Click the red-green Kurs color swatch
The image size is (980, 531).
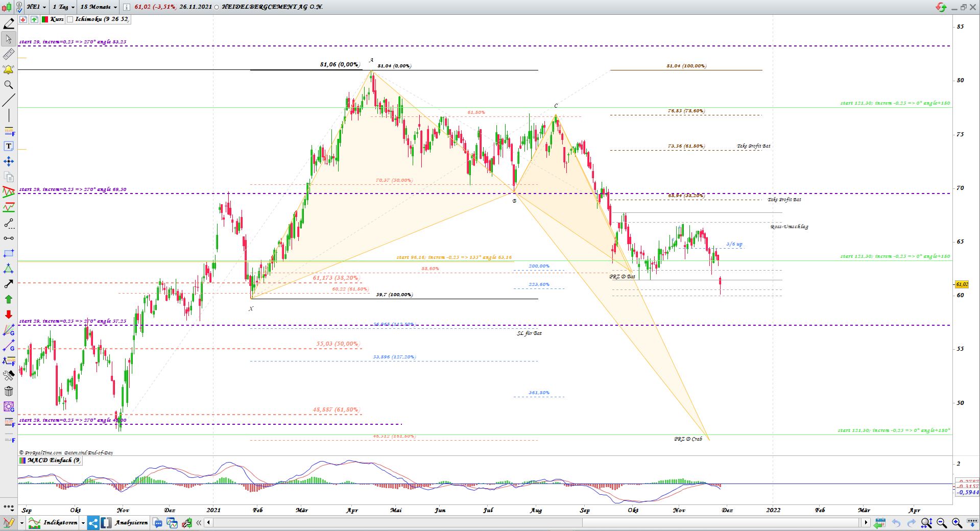[x=45, y=19]
